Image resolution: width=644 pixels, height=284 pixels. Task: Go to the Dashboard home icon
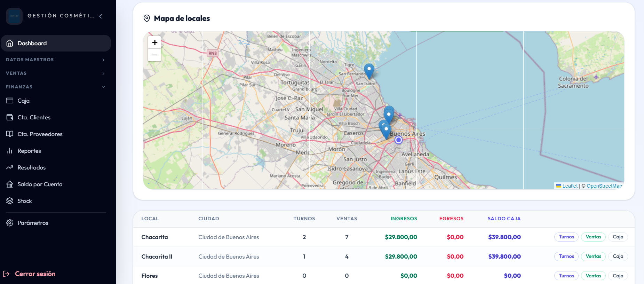coord(10,43)
